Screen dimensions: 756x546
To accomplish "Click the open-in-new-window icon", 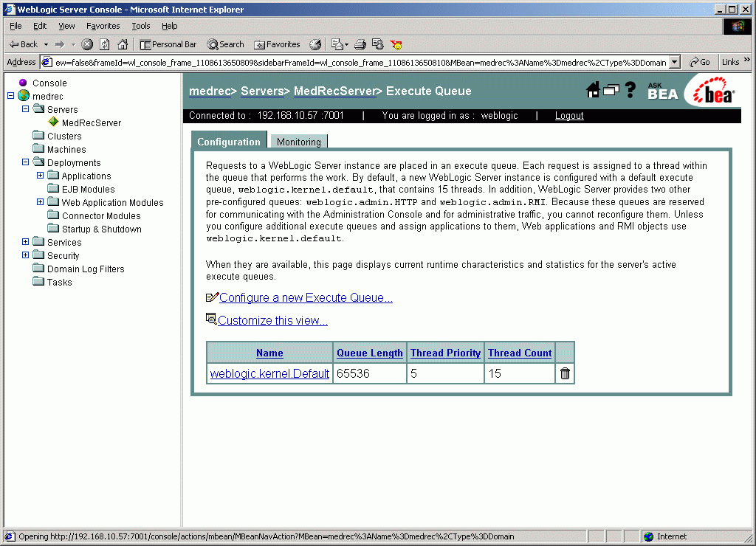I will [611, 89].
